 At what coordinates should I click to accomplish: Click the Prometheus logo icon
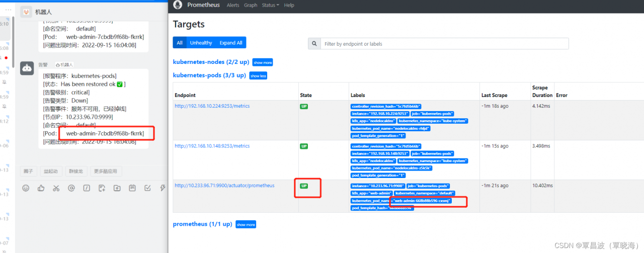[x=177, y=5]
